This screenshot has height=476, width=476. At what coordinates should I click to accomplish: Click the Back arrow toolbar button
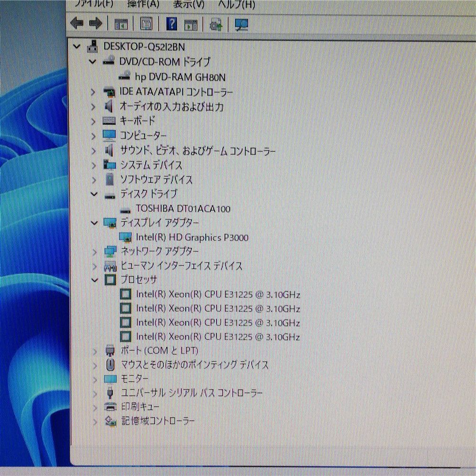coord(77,23)
